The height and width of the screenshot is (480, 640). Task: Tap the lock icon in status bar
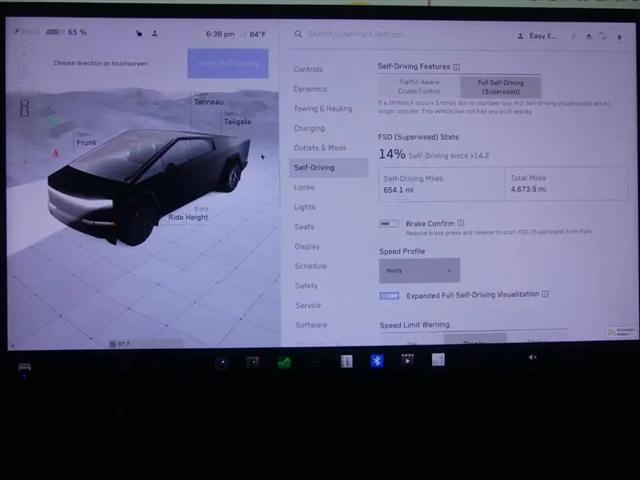point(139,33)
